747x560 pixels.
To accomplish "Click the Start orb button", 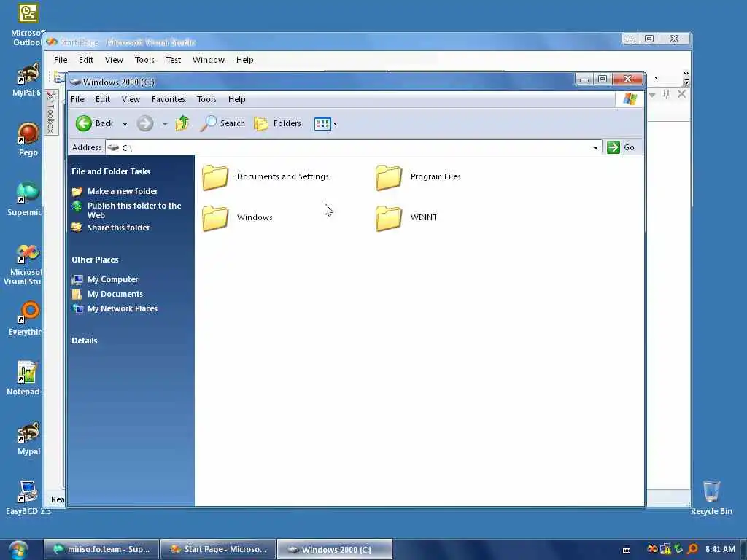I will (18, 550).
